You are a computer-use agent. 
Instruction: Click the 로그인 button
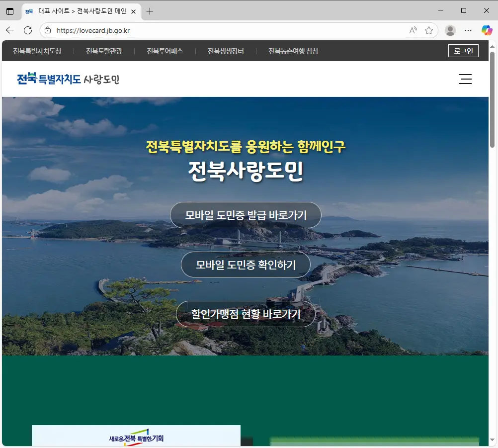pyautogui.click(x=463, y=51)
